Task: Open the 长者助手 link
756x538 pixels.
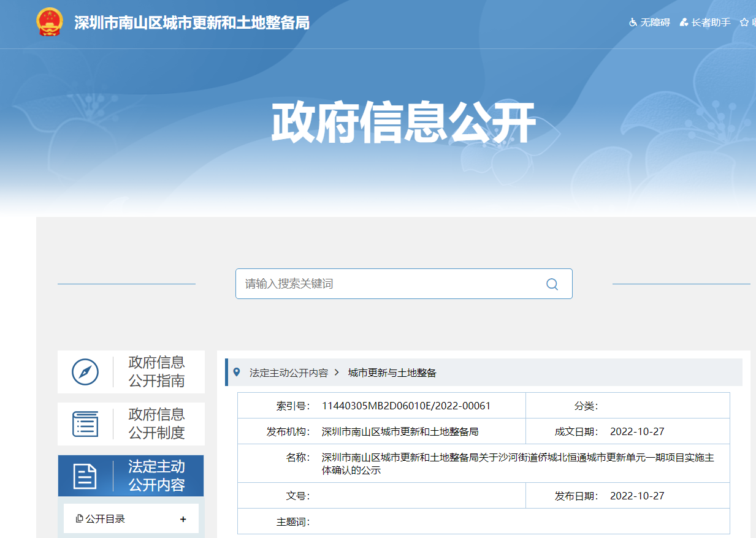Action: pos(711,23)
